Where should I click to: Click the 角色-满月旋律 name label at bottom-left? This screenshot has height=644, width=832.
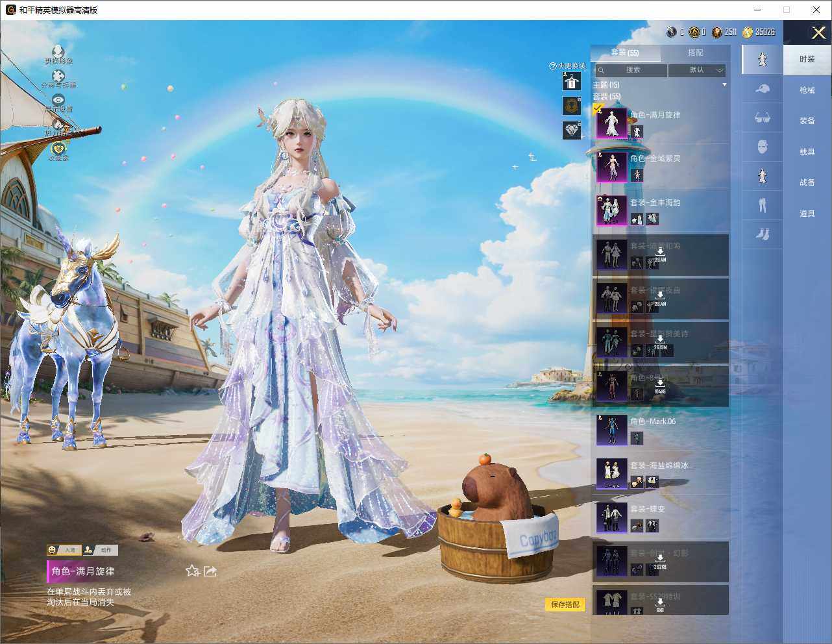coord(83,571)
